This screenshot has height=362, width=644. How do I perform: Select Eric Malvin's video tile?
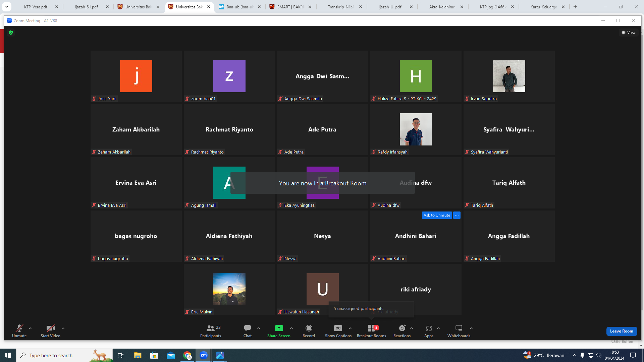[x=229, y=289]
